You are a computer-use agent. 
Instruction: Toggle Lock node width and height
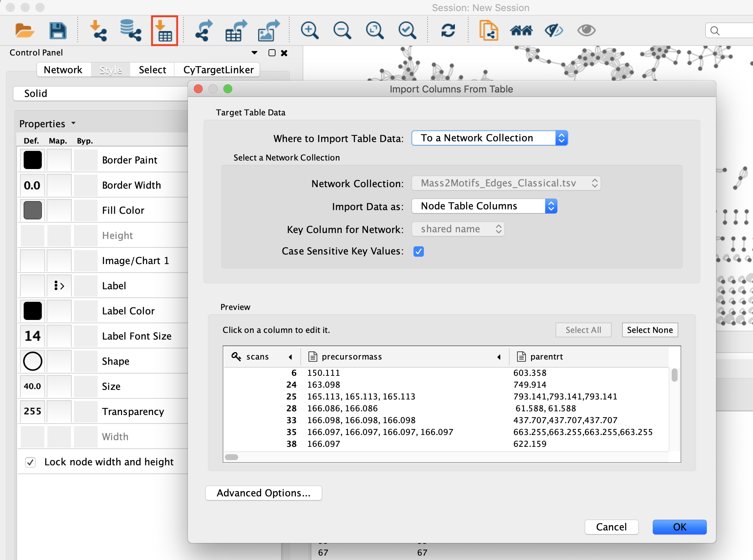pos(30,462)
